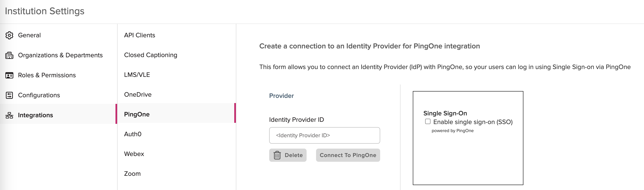The image size is (644, 190).
Task: Open Roles & Permissions settings section
Action: coord(47,75)
